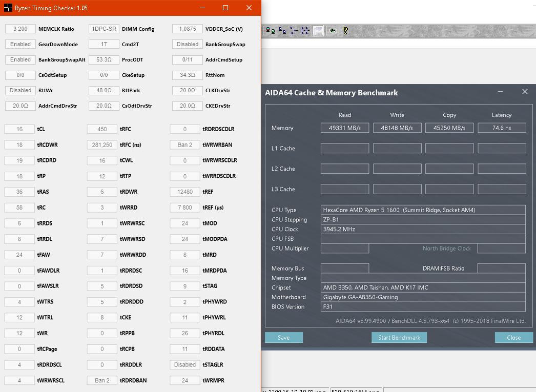Click the CPU Stepping field ZP-B1
Image resolution: width=536 pixels, height=392 pixels.
coord(423,219)
